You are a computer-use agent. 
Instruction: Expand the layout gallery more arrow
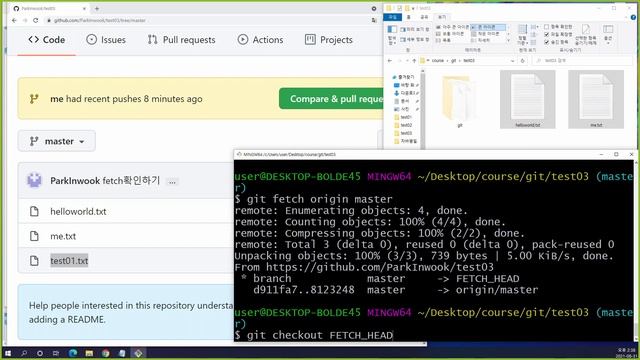pos(508,40)
